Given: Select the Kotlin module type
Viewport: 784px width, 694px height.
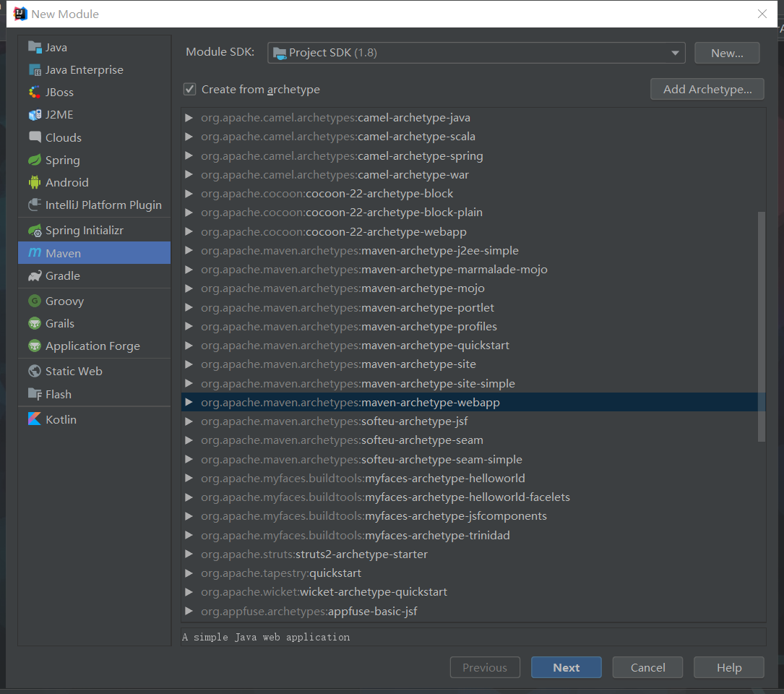Looking at the screenshot, I should click(x=62, y=419).
